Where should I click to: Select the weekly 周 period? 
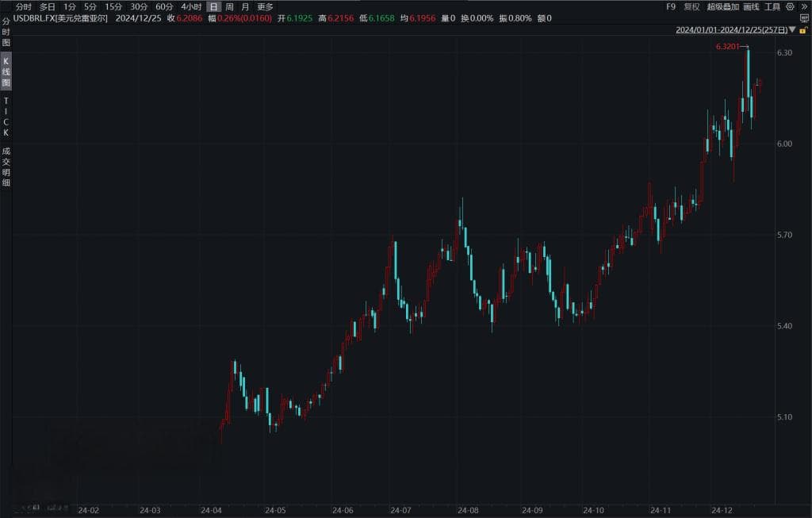tap(229, 6)
